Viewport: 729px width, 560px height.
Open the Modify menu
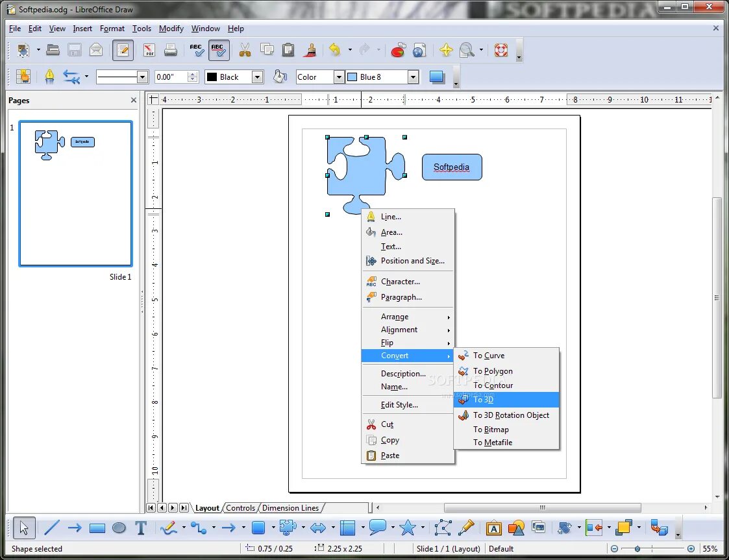[171, 29]
